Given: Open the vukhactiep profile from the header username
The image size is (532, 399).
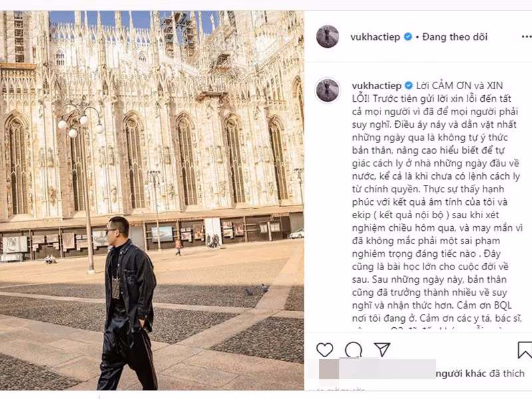Looking at the screenshot, I should (375, 37).
